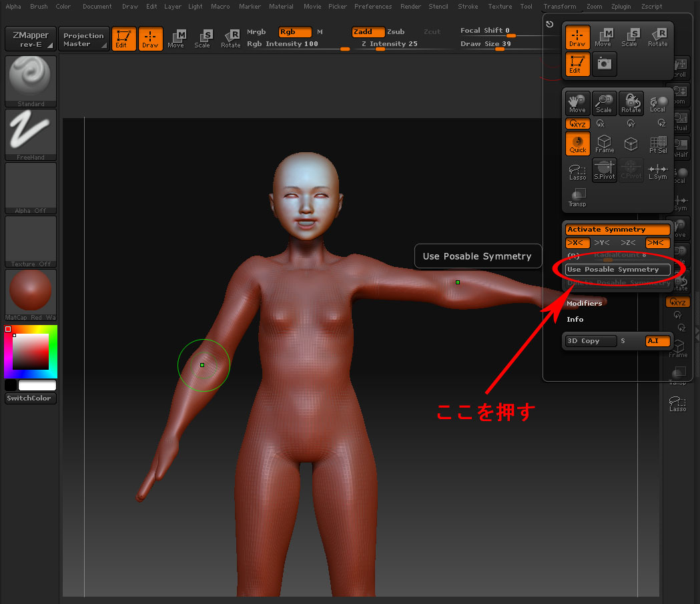Screen dimensions: 700x604
Task: Click Scale mode with S icon in Transform panel
Action: tap(630, 37)
